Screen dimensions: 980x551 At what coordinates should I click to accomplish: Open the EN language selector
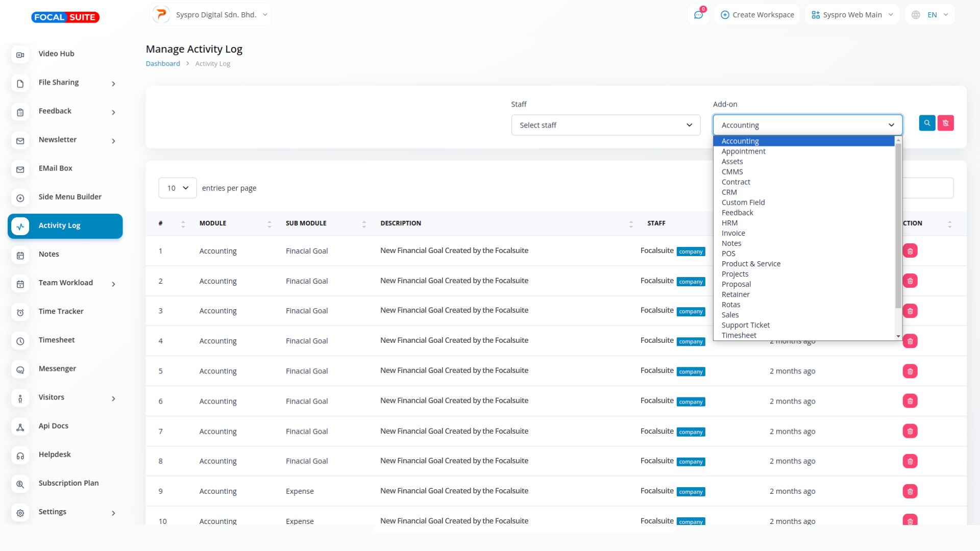(x=931, y=15)
